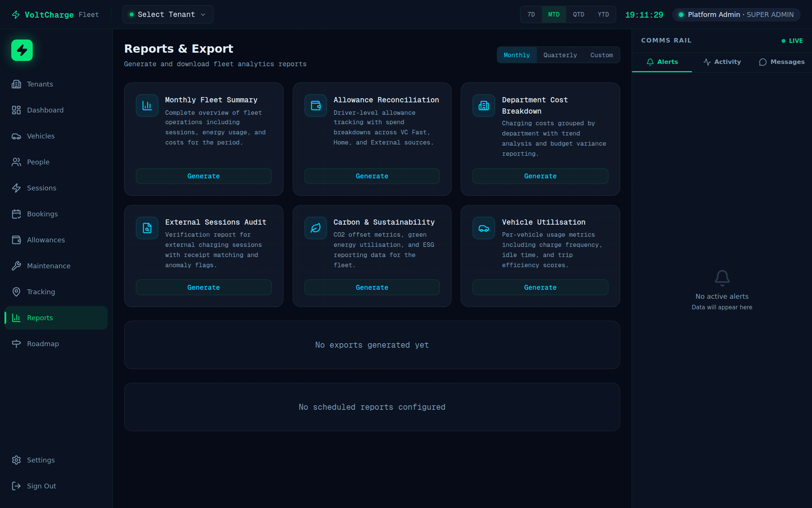Image resolution: width=812 pixels, height=508 pixels.
Task: Click the bell icon on the Alerts tab
Action: pyautogui.click(x=650, y=62)
